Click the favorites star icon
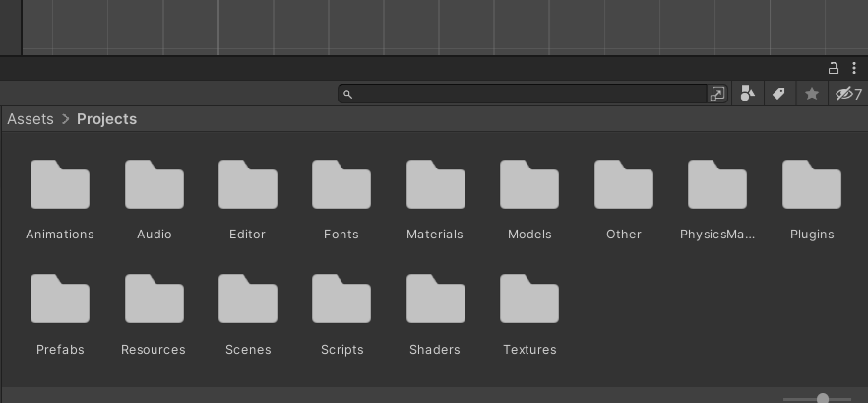Screen dimensions: 868x403 [x=812, y=94]
